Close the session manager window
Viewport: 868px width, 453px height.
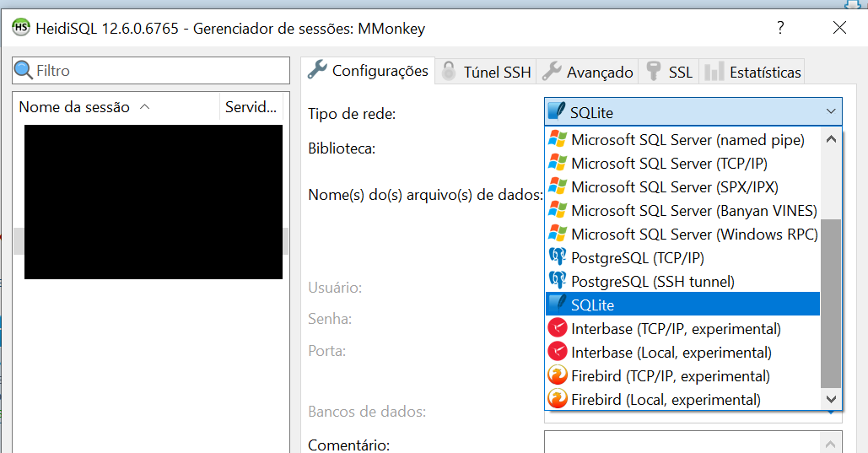(x=840, y=28)
